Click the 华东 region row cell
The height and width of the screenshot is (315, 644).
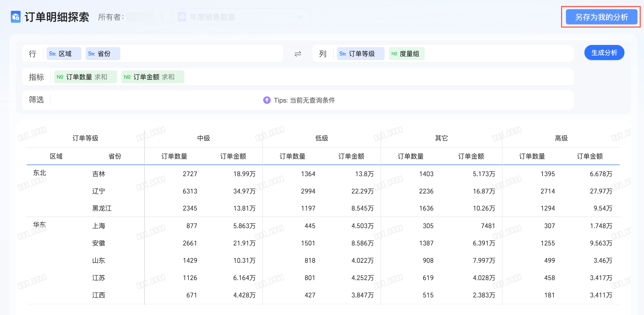click(40, 225)
